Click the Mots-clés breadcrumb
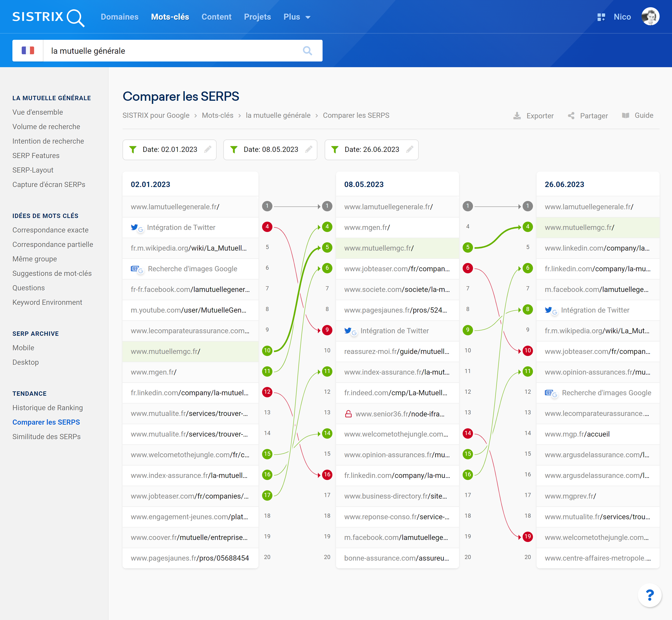The image size is (672, 620). point(218,115)
